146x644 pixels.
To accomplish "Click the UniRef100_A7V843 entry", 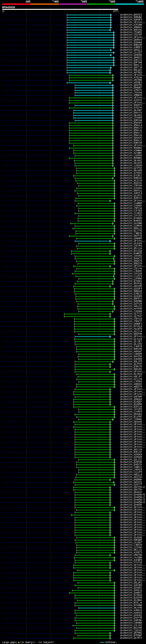I will (131, 173).
